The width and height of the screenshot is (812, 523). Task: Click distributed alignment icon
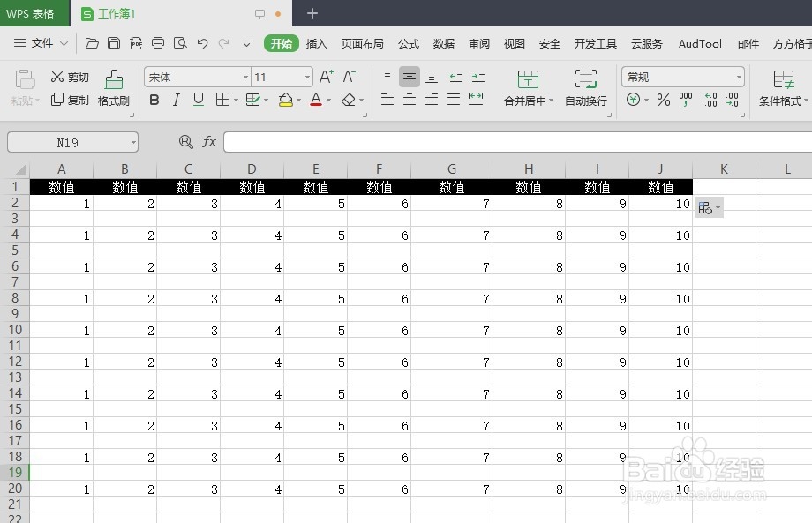click(x=476, y=100)
